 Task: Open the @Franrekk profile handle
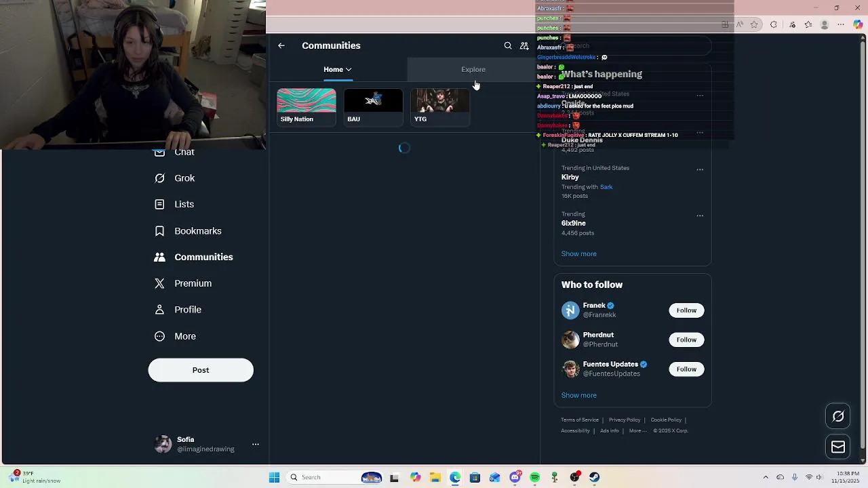tap(599, 315)
